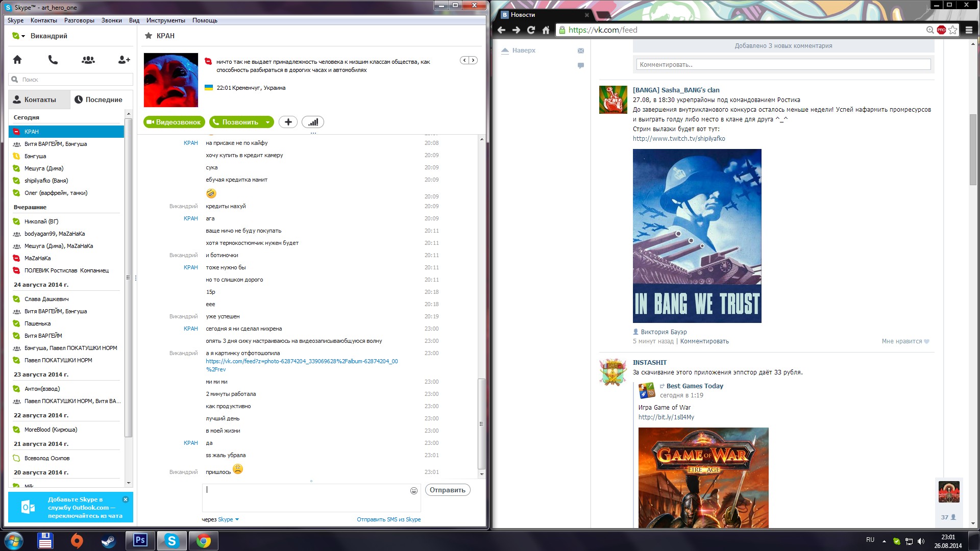This screenshot has height=551, width=980.
Task: Open the call phones dial icon
Action: [x=53, y=60]
